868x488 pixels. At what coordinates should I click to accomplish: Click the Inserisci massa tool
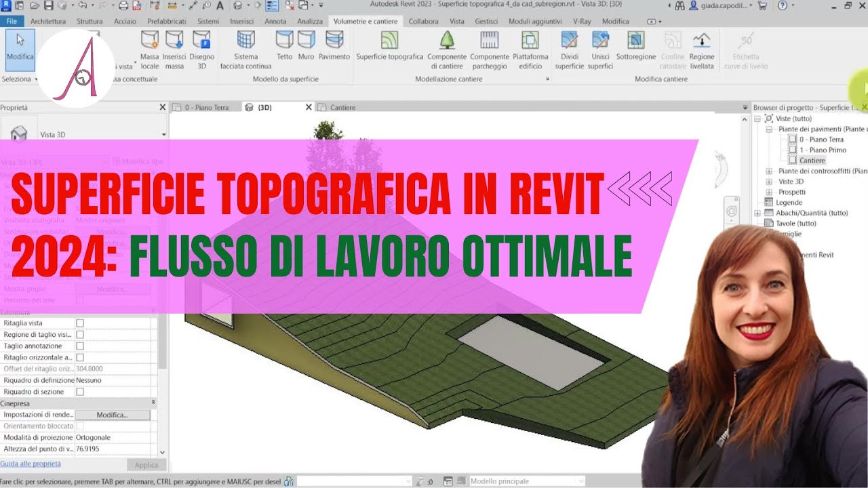[x=174, y=50]
